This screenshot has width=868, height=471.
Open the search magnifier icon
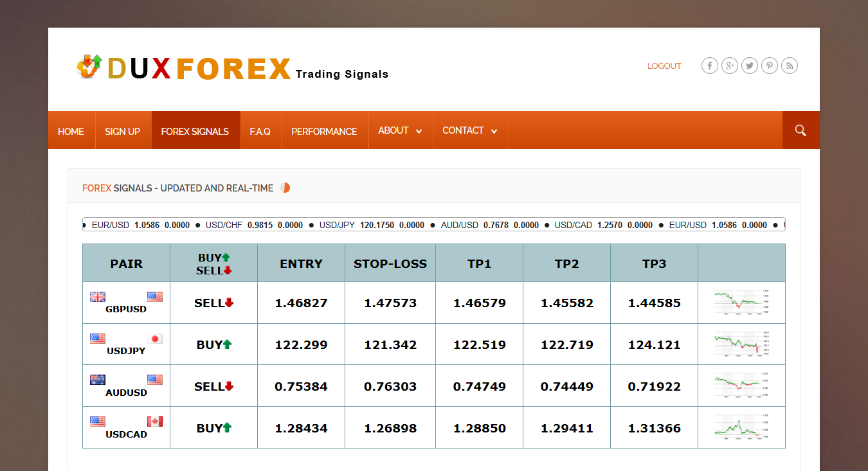point(800,130)
